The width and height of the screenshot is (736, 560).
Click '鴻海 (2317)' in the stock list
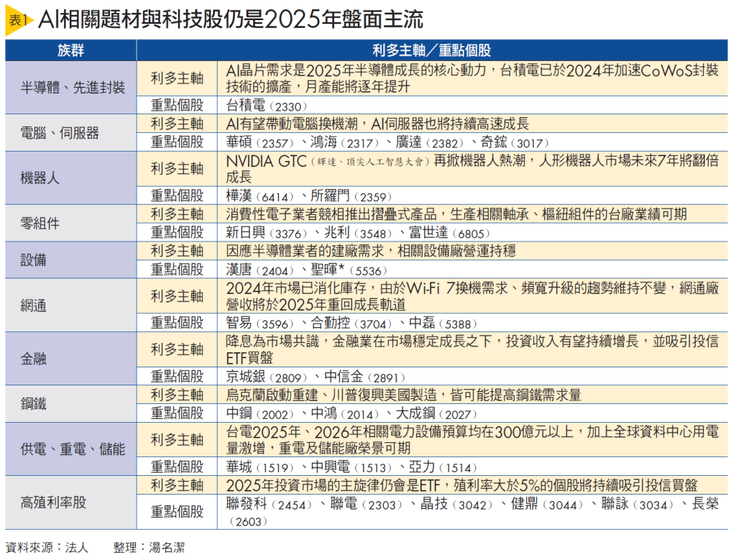point(344,142)
